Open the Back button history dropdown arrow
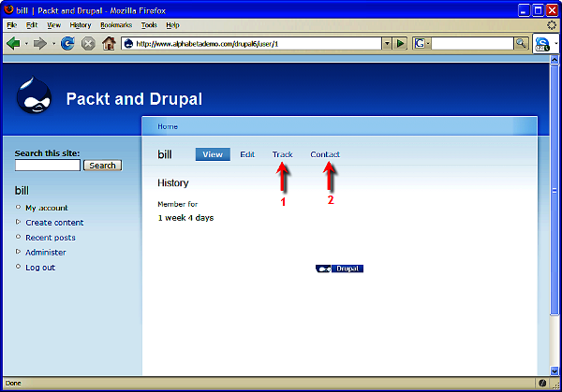This screenshot has height=392, width=562. [x=26, y=44]
